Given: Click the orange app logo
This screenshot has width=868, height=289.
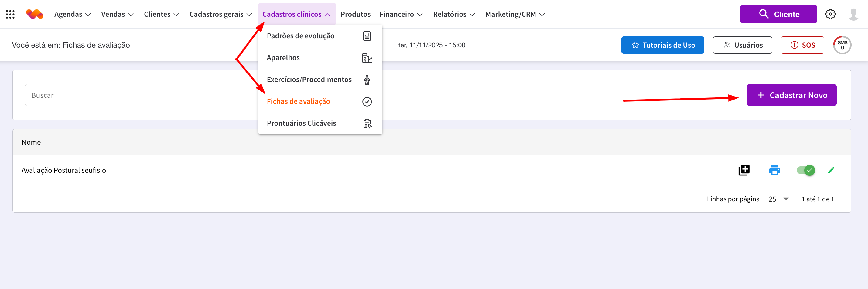Looking at the screenshot, I should point(35,14).
